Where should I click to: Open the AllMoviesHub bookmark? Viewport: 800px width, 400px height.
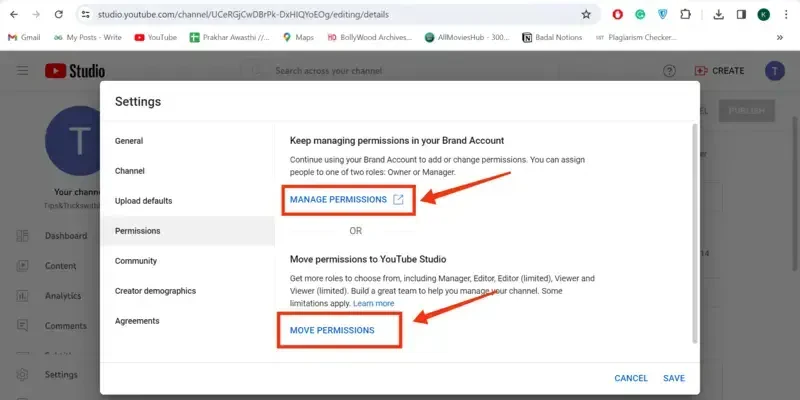tap(467, 37)
